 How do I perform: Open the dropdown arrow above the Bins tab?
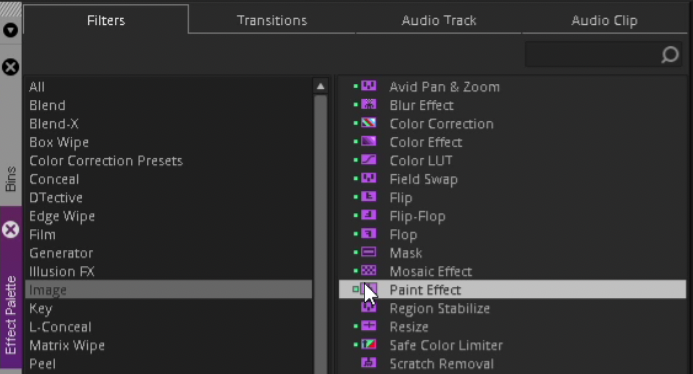point(11,30)
